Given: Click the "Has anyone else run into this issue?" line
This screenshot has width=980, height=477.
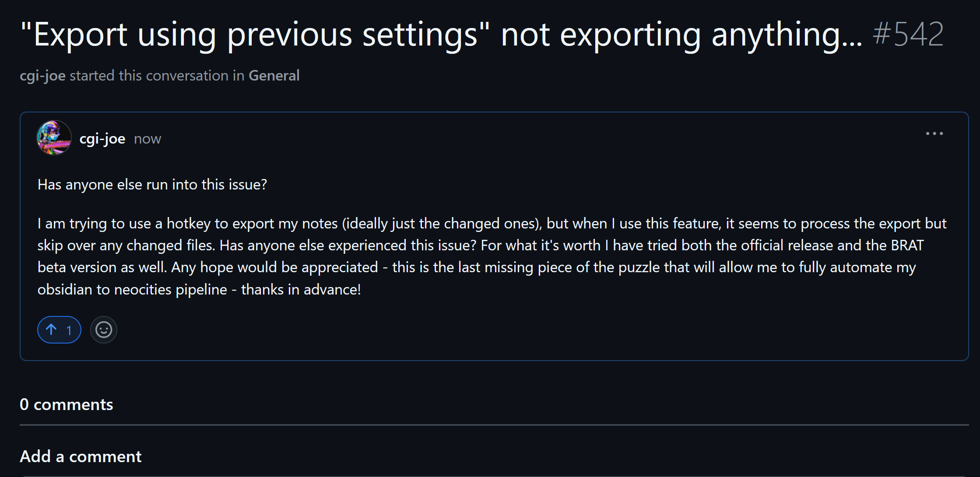Looking at the screenshot, I should click(x=152, y=185).
